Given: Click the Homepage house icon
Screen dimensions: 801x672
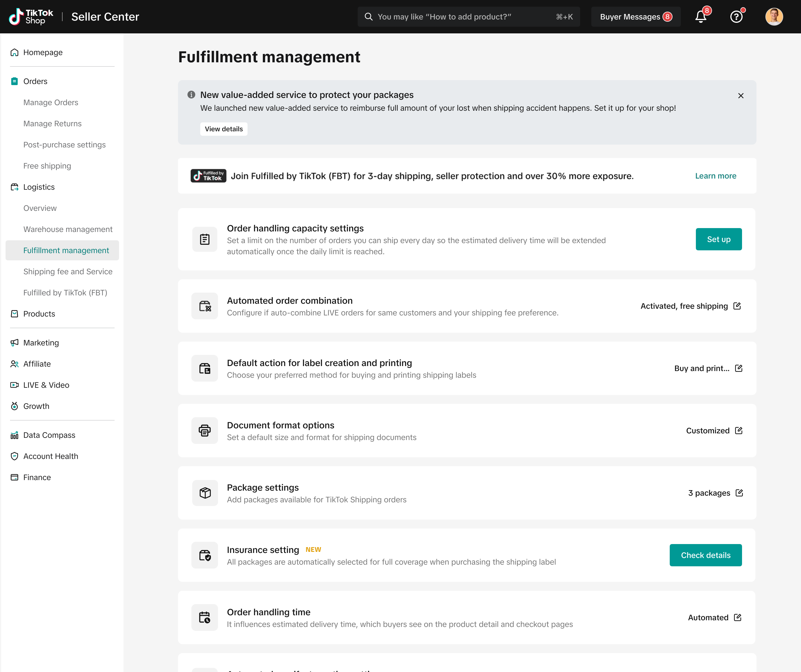Looking at the screenshot, I should click(14, 52).
